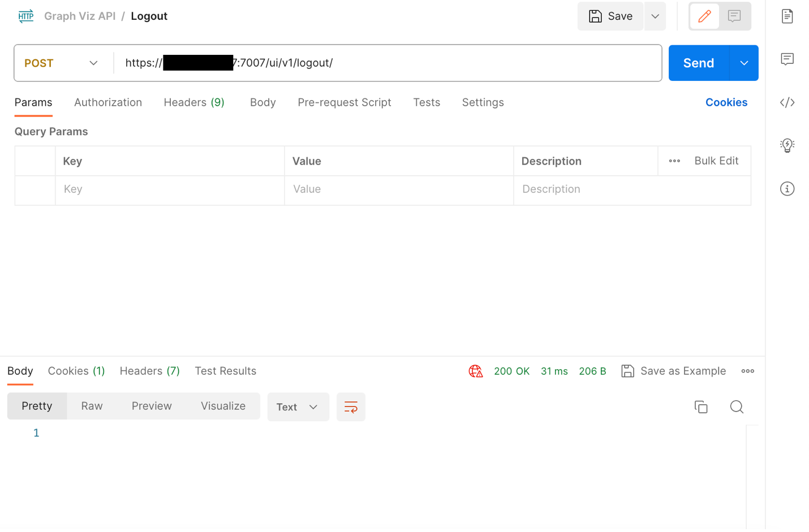Open the Test Results tab in the response
This screenshot has height=532, width=809.
point(225,371)
